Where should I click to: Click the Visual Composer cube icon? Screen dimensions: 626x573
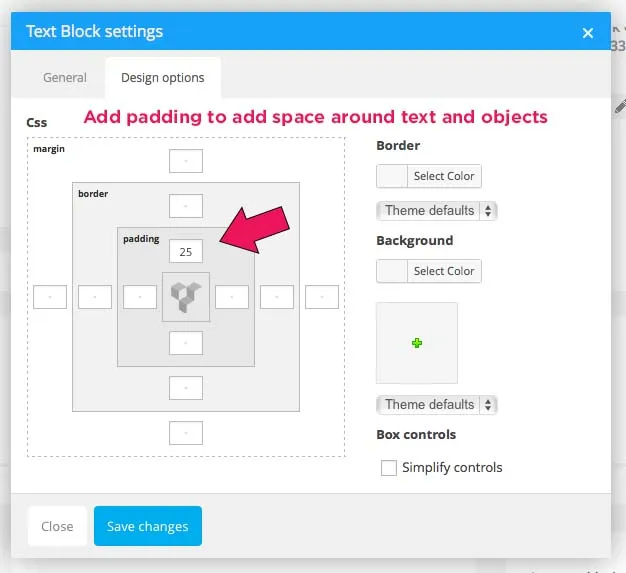186,297
